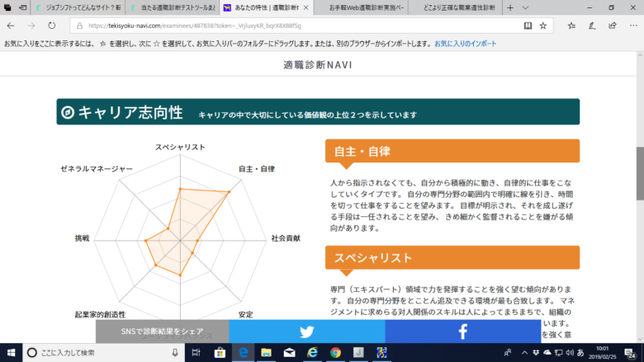Viewport: 644px width, 362px height.
Task: Open the Mail app on taskbar
Action: pyautogui.click(x=289, y=353)
